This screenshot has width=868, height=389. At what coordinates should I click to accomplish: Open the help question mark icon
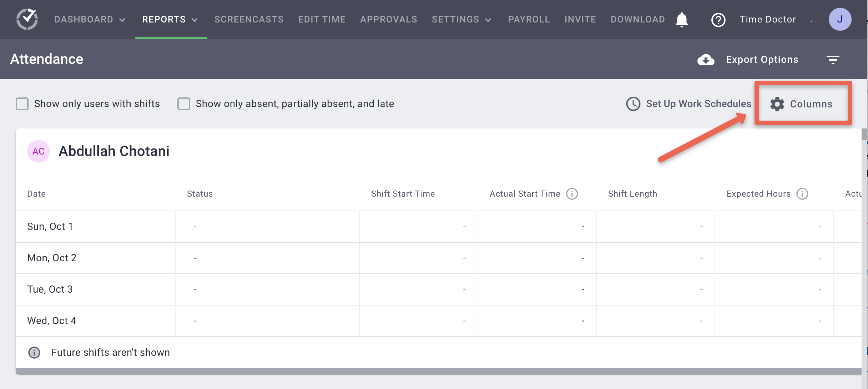click(x=718, y=20)
